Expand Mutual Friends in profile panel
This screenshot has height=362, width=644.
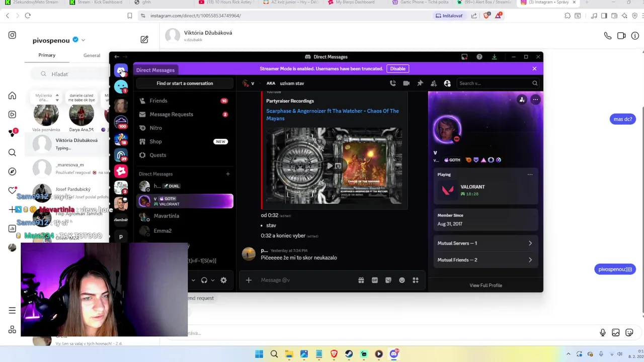485,260
